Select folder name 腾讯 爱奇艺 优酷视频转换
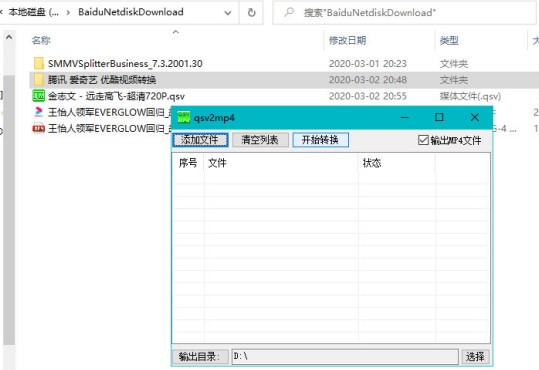539x370 pixels. pyautogui.click(x=102, y=80)
